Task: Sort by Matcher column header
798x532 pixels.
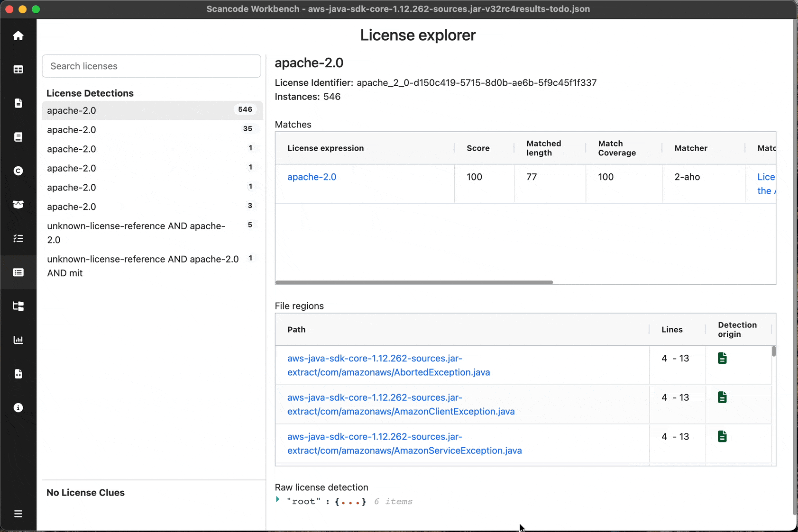Action: tap(691, 148)
